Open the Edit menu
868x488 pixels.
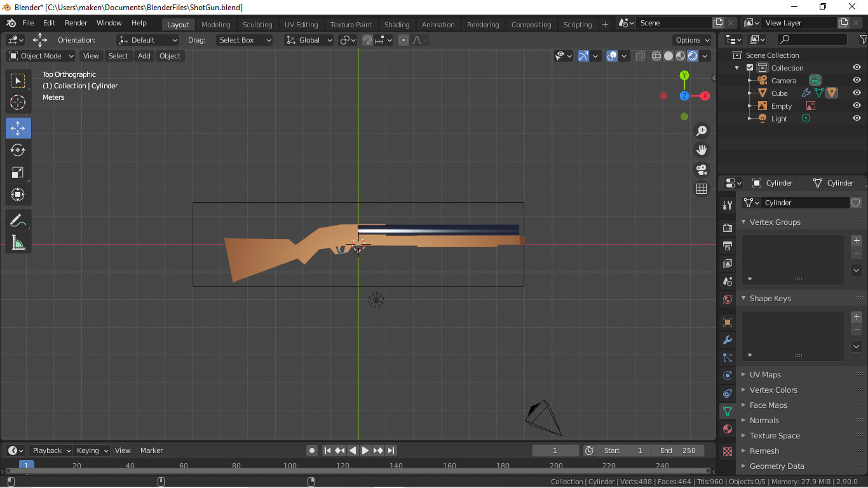click(x=49, y=23)
